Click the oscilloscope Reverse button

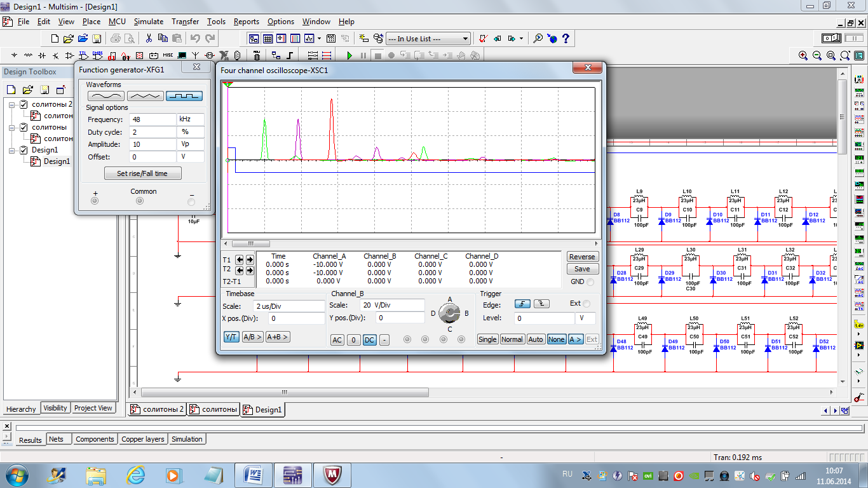click(582, 257)
